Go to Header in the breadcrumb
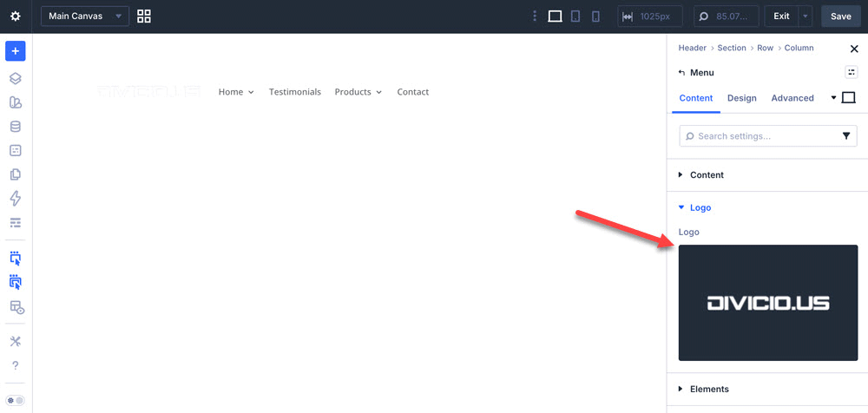The image size is (868, 413). pos(693,49)
